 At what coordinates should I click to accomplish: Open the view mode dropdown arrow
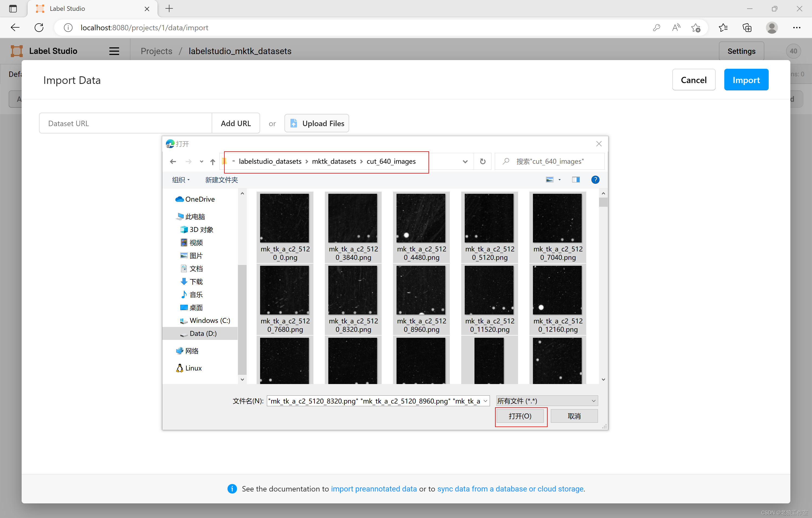(560, 180)
